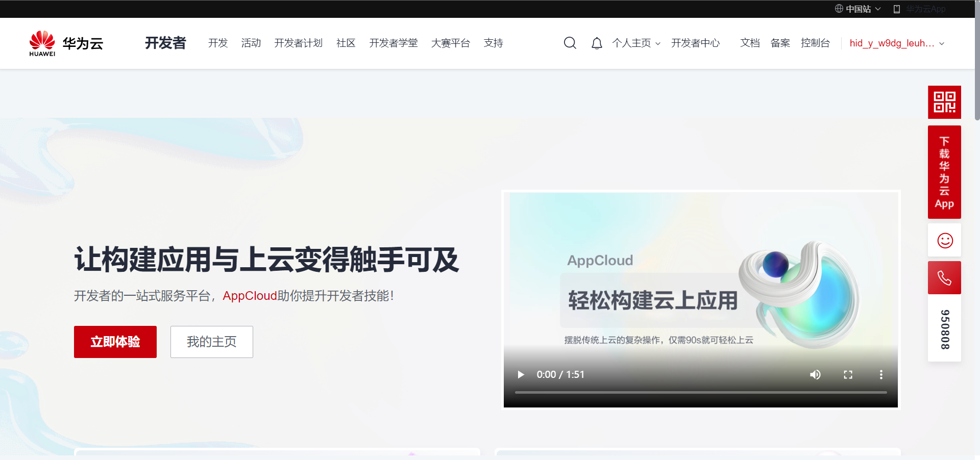This screenshot has width=980, height=460.
Task: Click the 下载华为云App side button
Action: (x=944, y=172)
